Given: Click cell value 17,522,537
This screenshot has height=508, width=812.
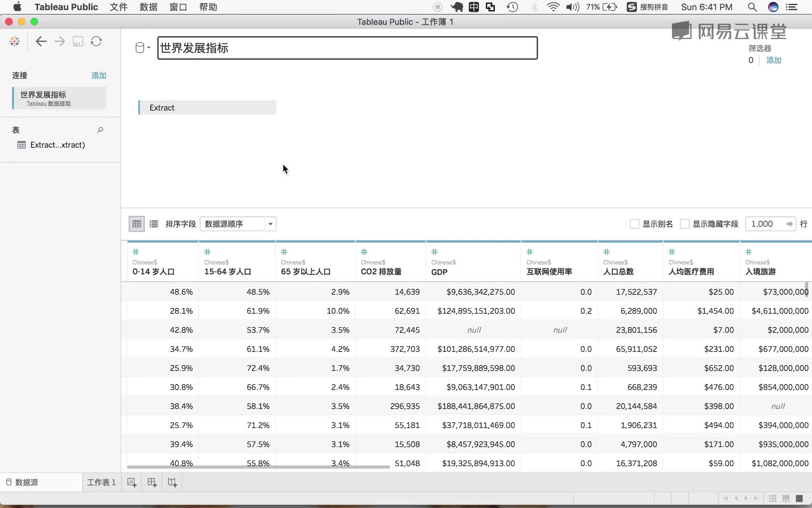Looking at the screenshot, I should click(x=636, y=292).
